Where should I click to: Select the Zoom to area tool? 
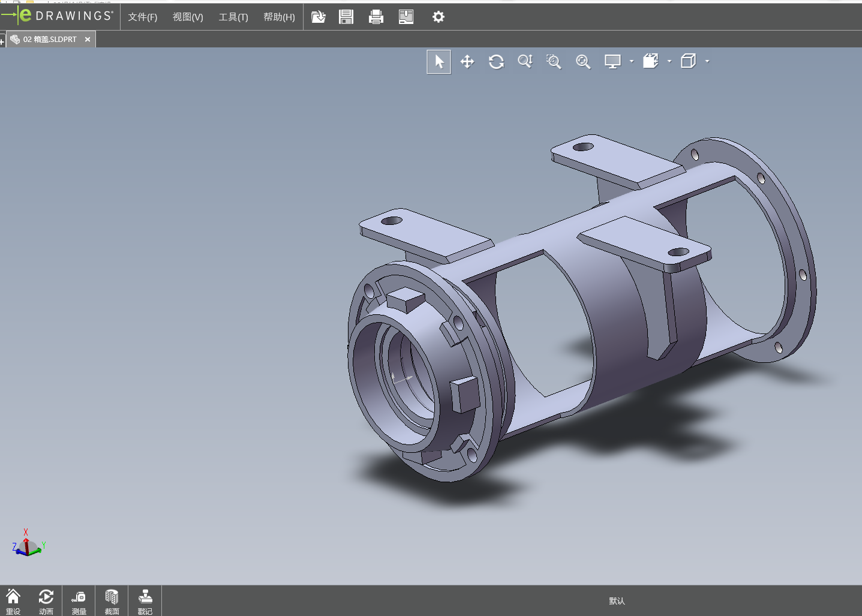pyautogui.click(x=554, y=62)
